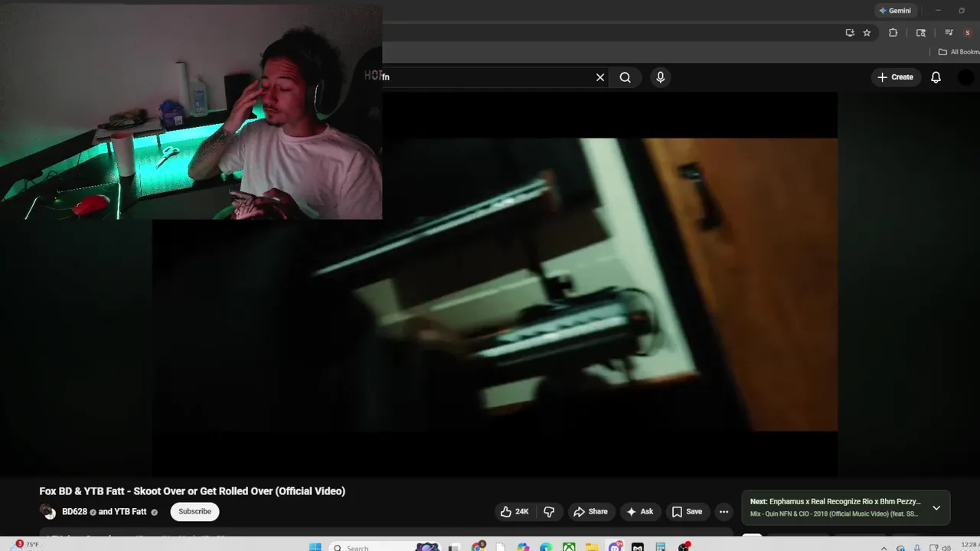Open the clock showing 12:28
The height and width of the screenshot is (551, 980).
point(969,546)
